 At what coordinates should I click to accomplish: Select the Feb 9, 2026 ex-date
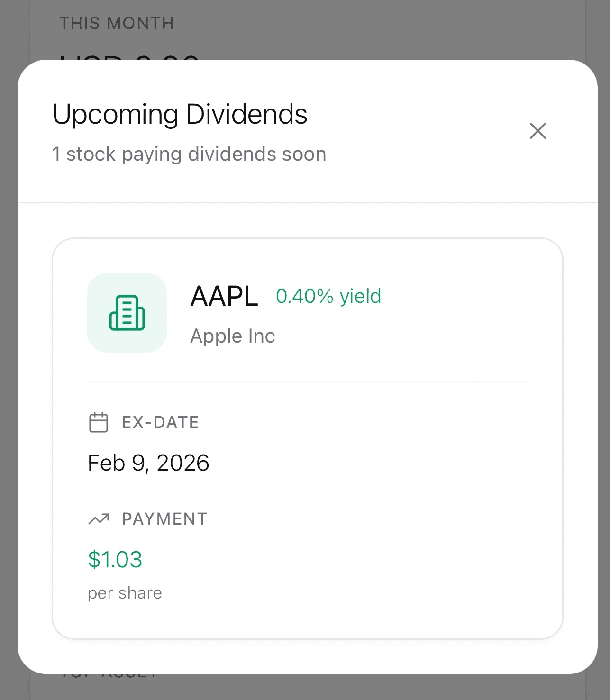[x=148, y=463]
